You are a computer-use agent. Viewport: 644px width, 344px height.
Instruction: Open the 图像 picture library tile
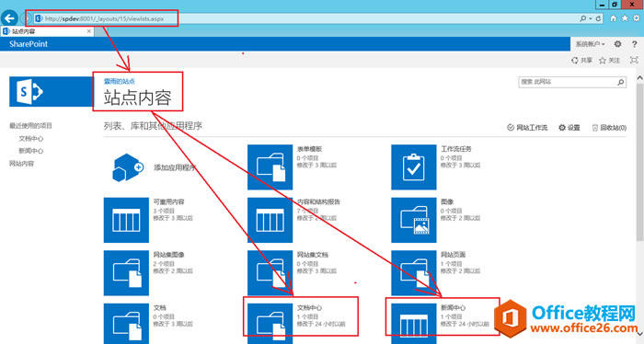click(414, 220)
